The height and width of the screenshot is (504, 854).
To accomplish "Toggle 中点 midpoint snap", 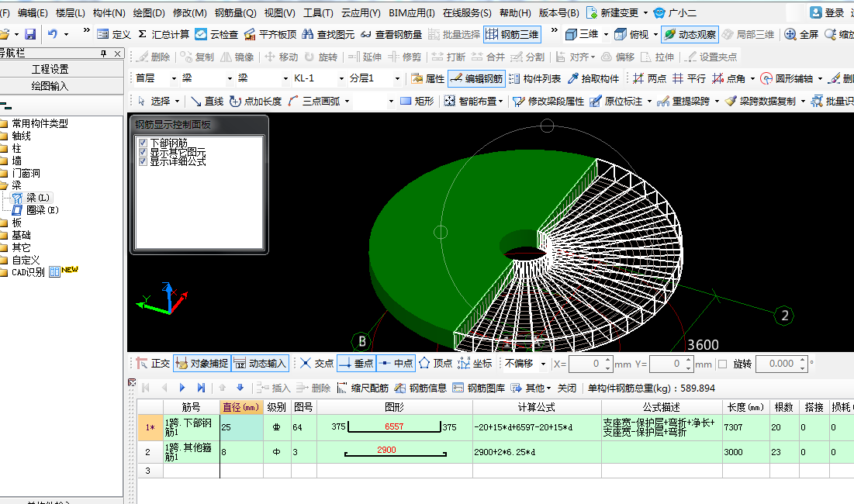I will click(396, 364).
